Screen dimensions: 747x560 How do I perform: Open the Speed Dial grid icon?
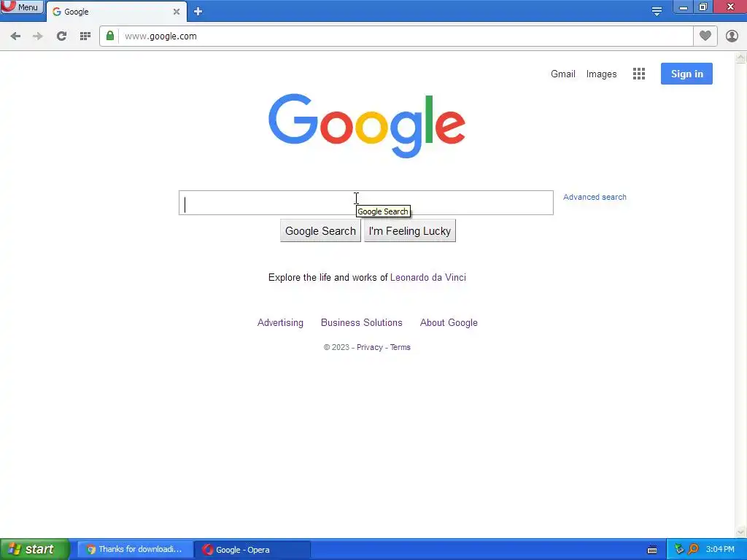85,36
